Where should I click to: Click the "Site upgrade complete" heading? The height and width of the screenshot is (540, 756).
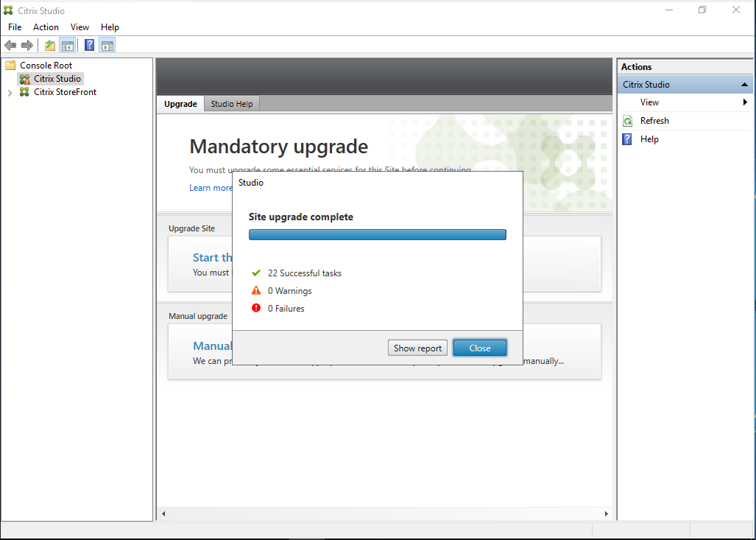[x=301, y=217]
